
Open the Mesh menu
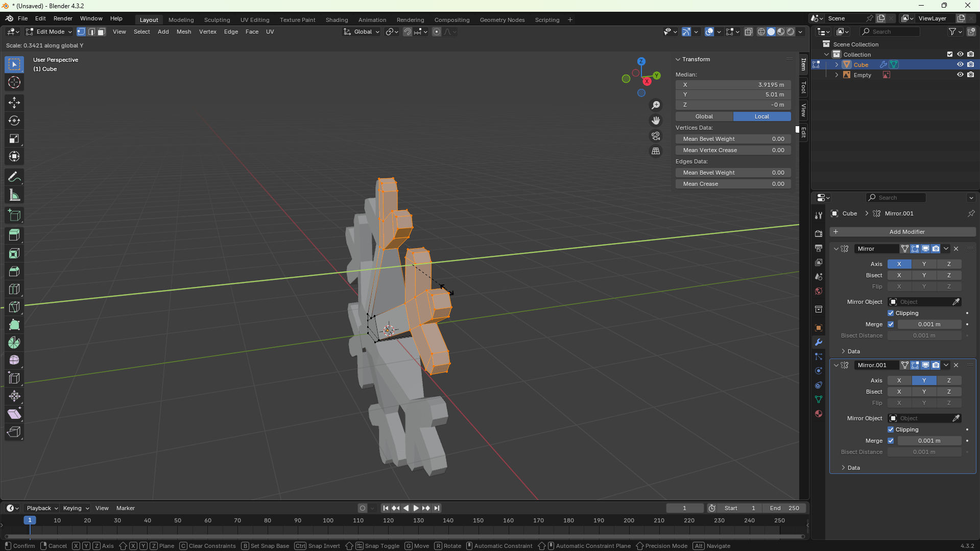184,32
